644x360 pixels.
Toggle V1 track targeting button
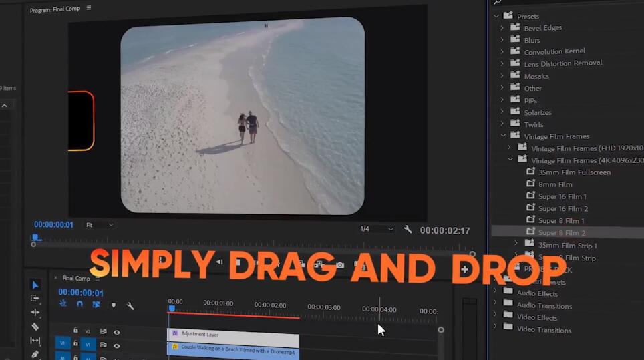click(88, 345)
